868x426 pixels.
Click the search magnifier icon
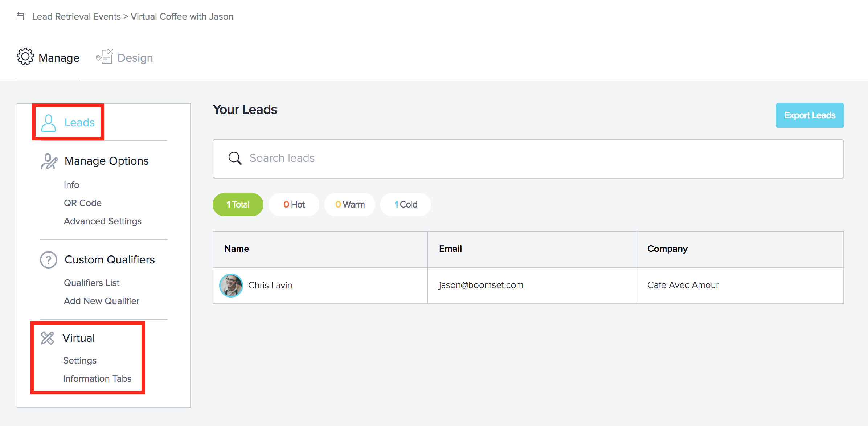coord(235,158)
